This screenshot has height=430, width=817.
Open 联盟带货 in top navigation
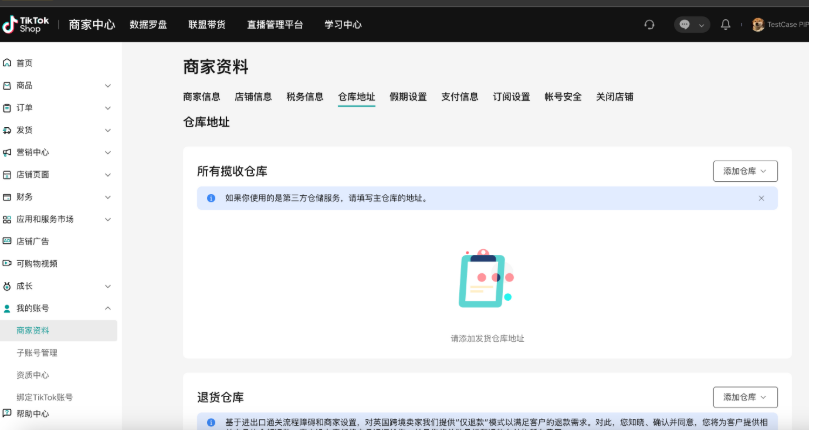pyautogui.click(x=207, y=24)
